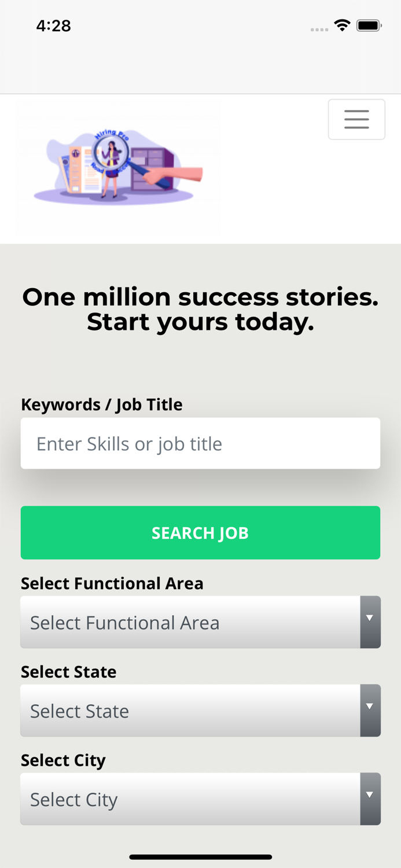Tap the battery indicator icon

pos(369,25)
